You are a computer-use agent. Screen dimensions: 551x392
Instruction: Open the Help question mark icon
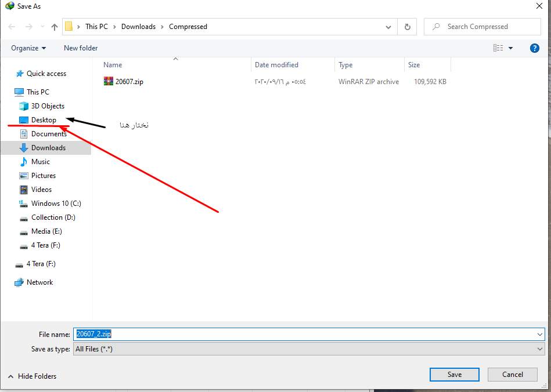coord(535,48)
